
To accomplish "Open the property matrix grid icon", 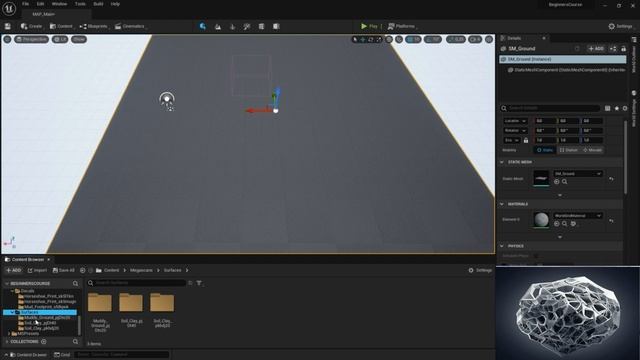I will 607,108.
